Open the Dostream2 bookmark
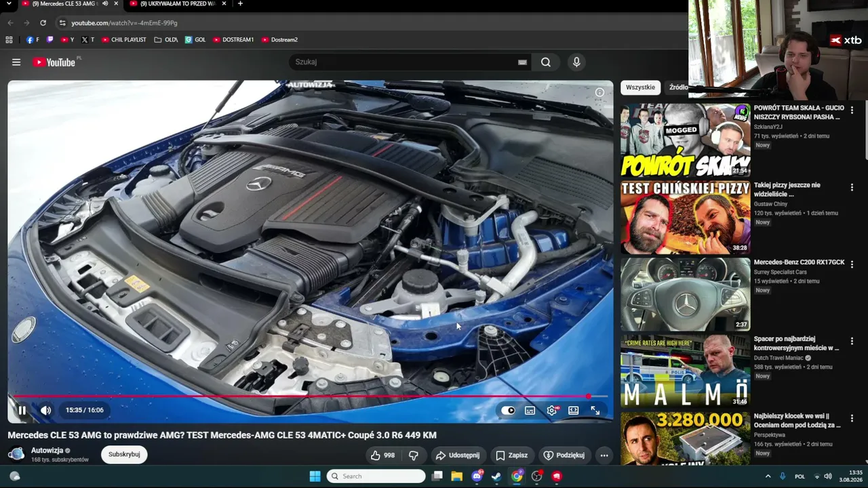Screen dimensions: 868x488 coord(279,40)
